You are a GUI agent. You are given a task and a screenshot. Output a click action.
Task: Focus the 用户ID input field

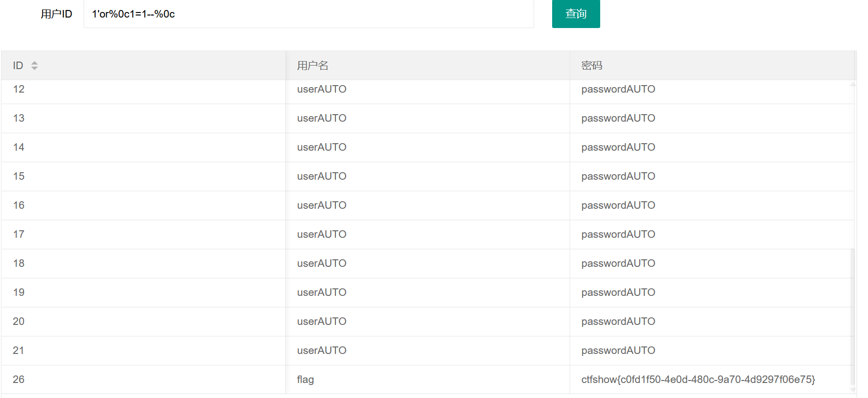tap(308, 14)
